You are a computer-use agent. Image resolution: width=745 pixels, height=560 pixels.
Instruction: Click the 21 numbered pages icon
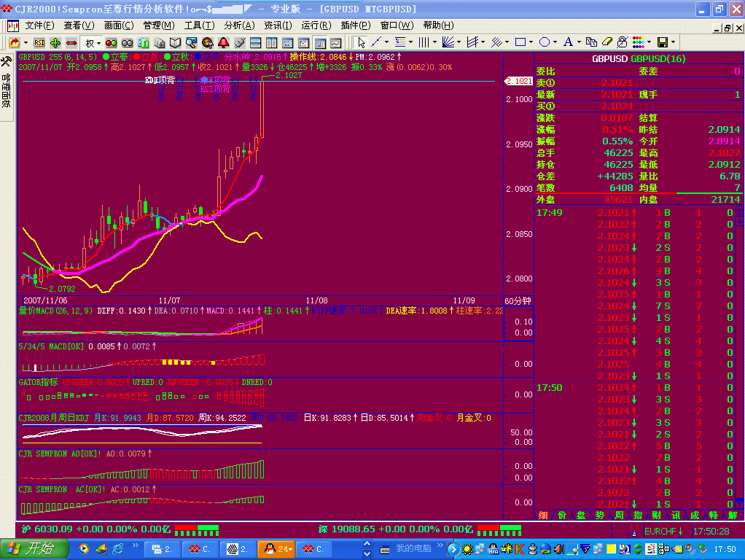144,43
